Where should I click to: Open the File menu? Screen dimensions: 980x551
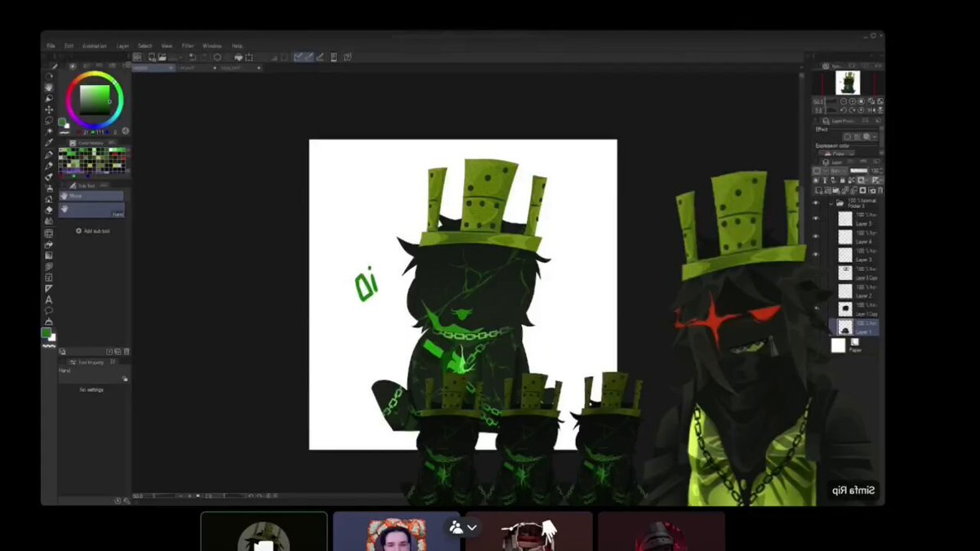[x=51, y=46]
